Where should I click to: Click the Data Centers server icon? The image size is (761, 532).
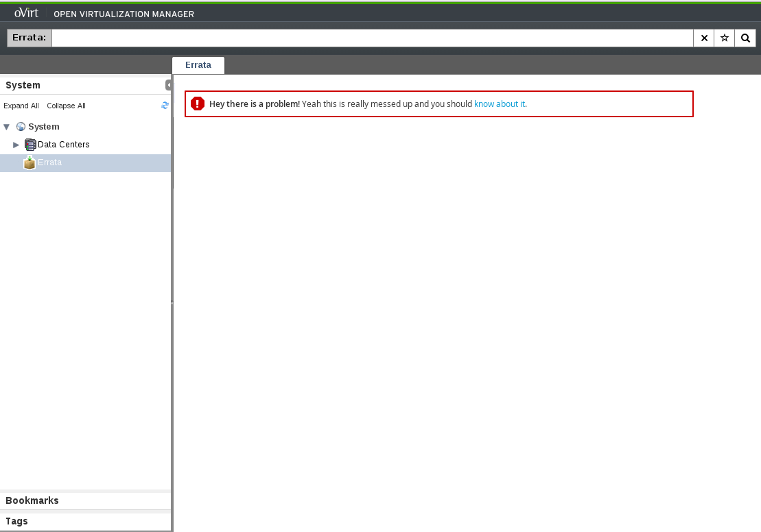(x=30, y=145)
